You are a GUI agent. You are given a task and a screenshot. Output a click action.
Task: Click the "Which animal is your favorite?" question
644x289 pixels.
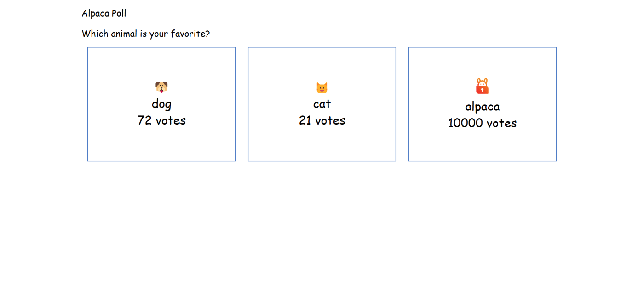click(x=145, y=34)
